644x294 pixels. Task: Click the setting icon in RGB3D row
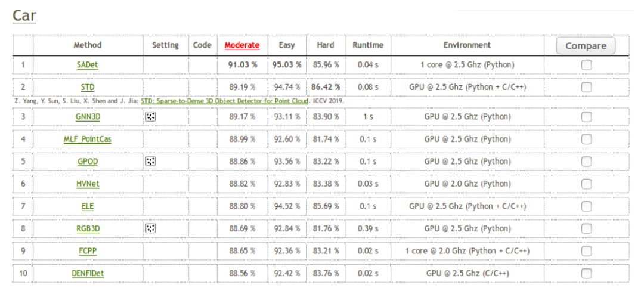click(x=151, y=228)
